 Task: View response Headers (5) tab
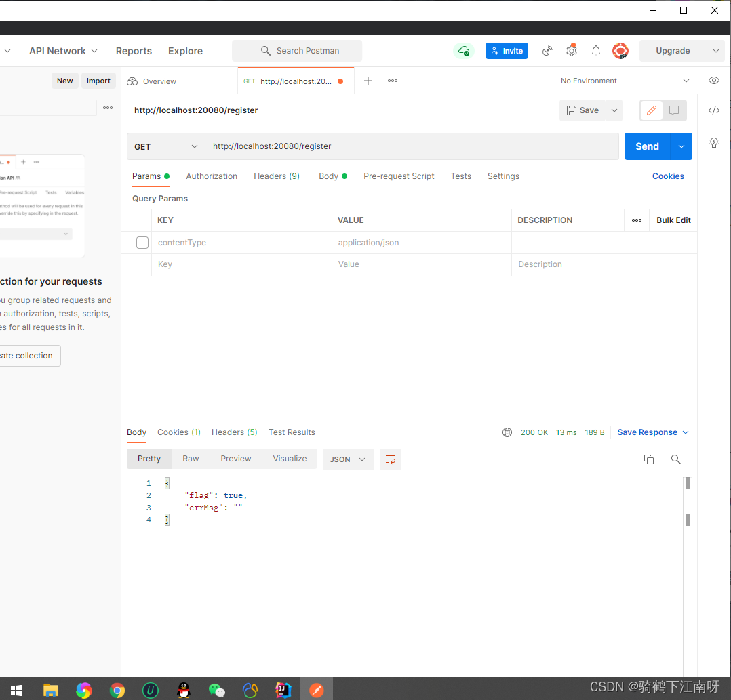(x=234, y=432)
